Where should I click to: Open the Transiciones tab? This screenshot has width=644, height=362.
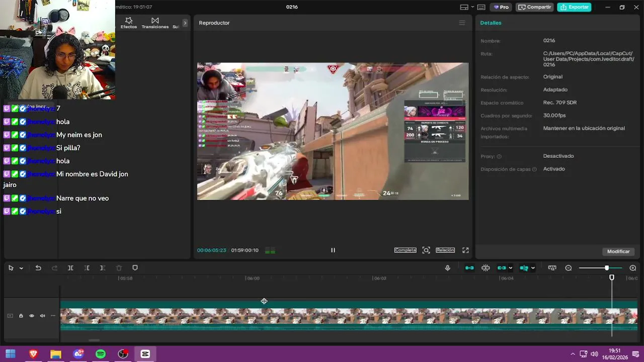click(155, 23)
